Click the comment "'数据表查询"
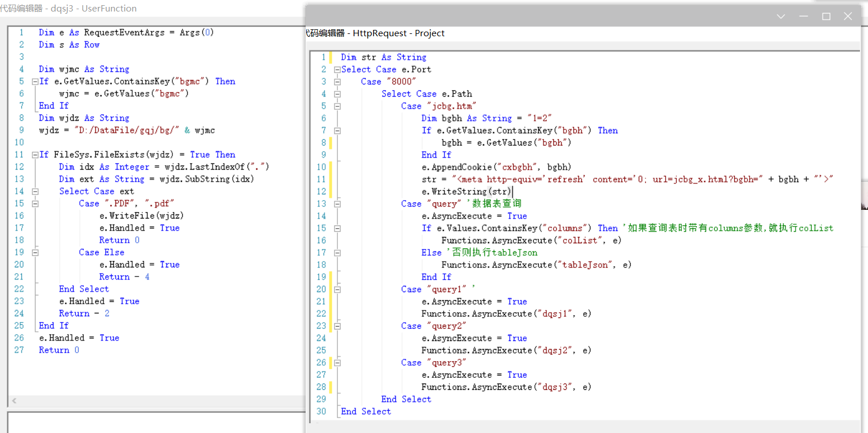 (x=494, y=204)
